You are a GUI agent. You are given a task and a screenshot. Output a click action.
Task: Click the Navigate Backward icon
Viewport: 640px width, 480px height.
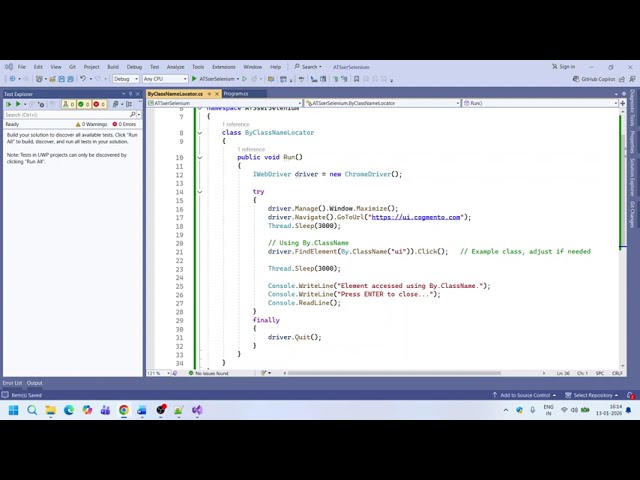pos(12,79)
